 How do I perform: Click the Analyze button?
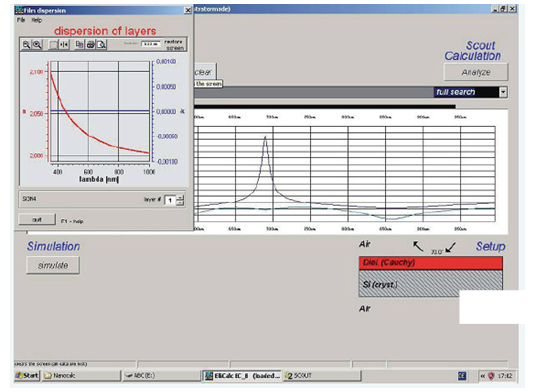click(476, 72)
